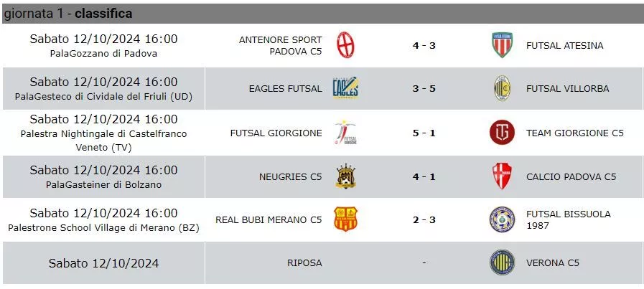Click the FUTSAL VILLORBA team name
644x289 pixels.
568,89
